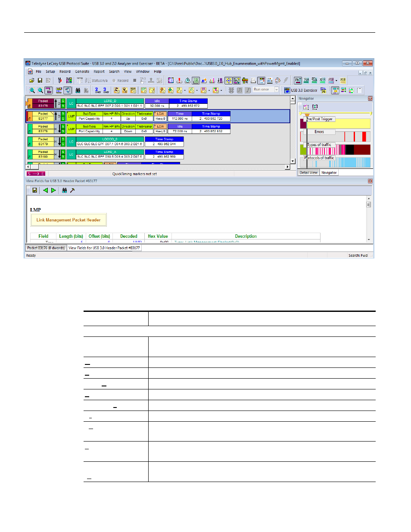
Task: Click the XFR transfer level icon
Action: click(x=323, y=81)
